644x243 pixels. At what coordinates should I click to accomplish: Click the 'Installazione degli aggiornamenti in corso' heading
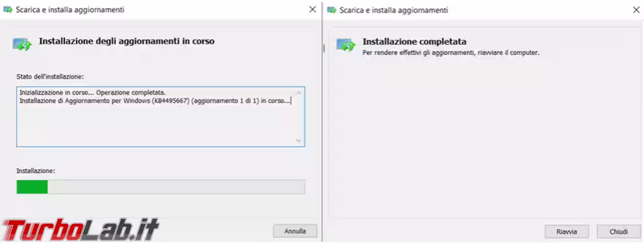127,41
